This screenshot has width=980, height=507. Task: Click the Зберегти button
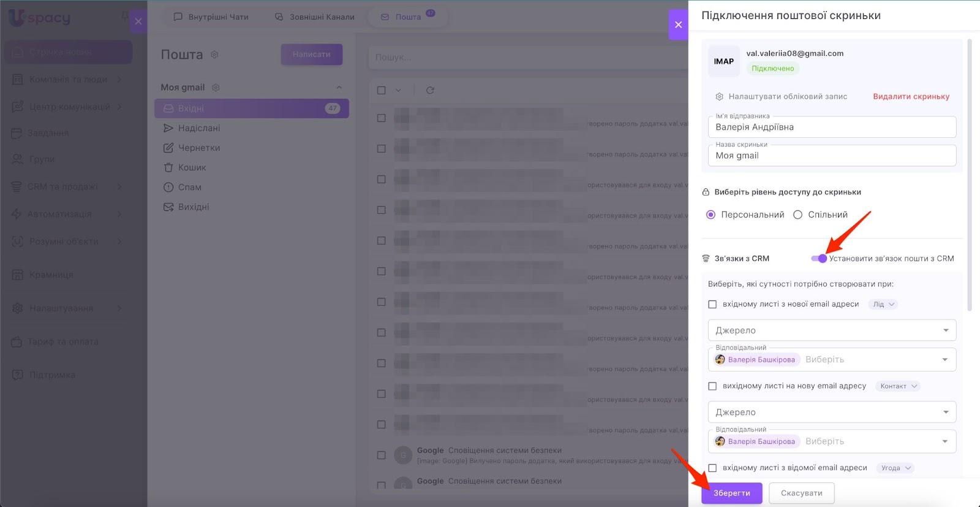point(732,493)
